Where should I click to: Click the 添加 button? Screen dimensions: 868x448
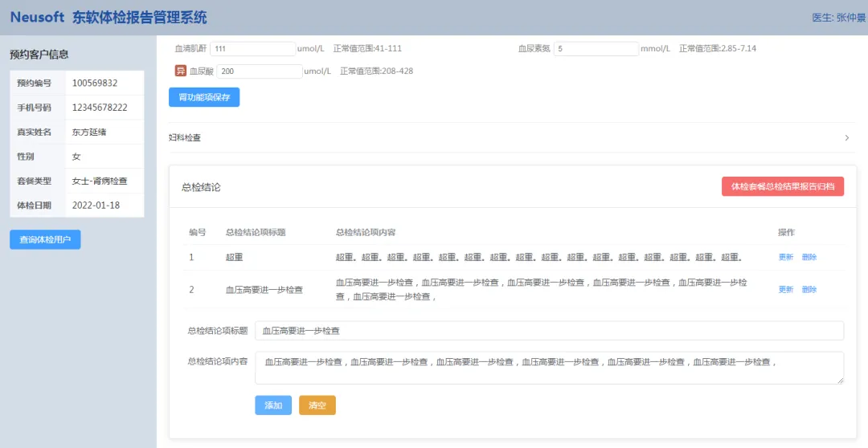point(273,405)
